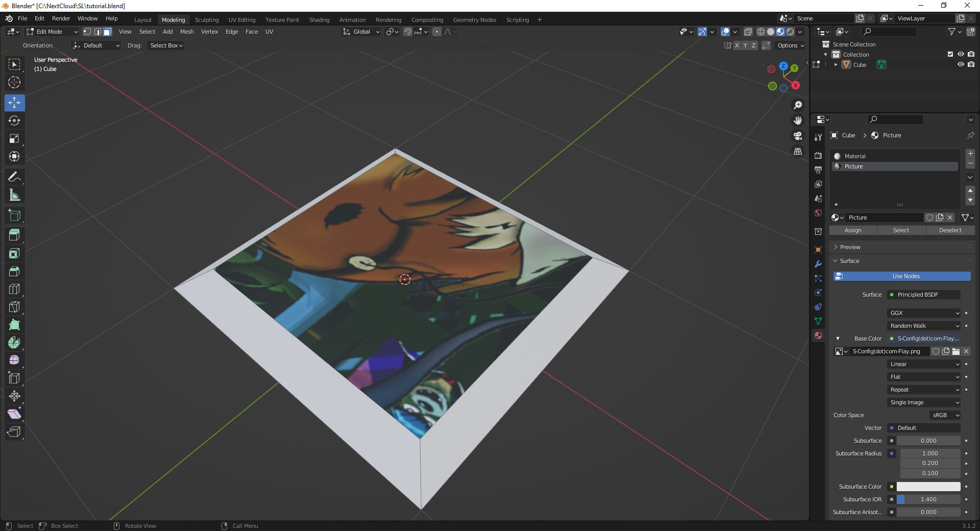The width and height of the screenshot is (980, 531).
Task: Click the zoom viewport magnifier icon
Action: (798, 105)
